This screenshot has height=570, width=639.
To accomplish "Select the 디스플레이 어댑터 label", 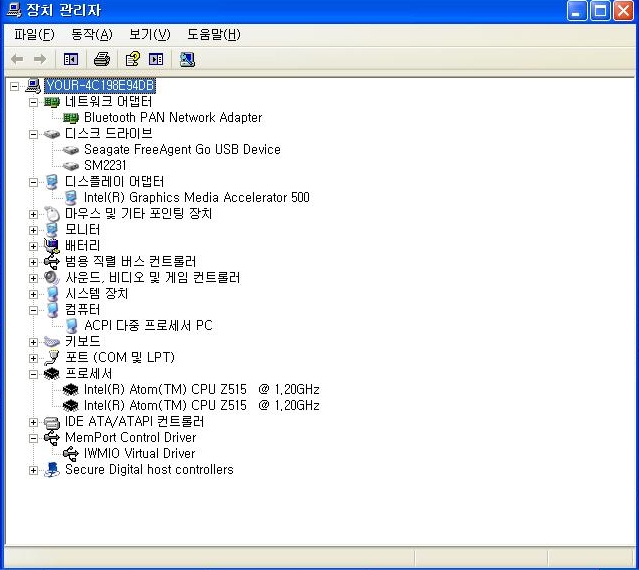I will pos(114,182).
